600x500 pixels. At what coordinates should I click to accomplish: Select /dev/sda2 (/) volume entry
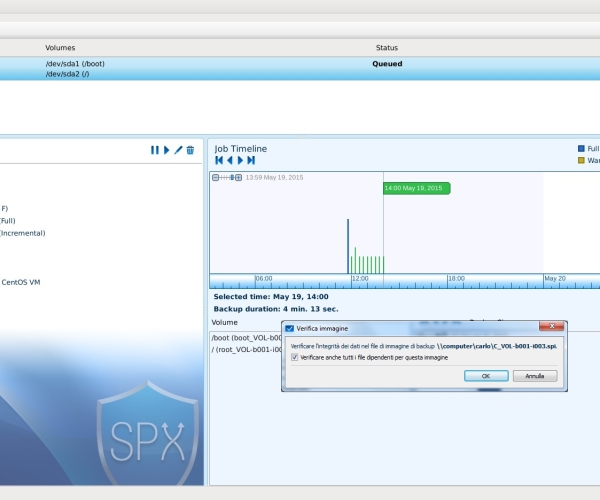[x=67, y=74]
